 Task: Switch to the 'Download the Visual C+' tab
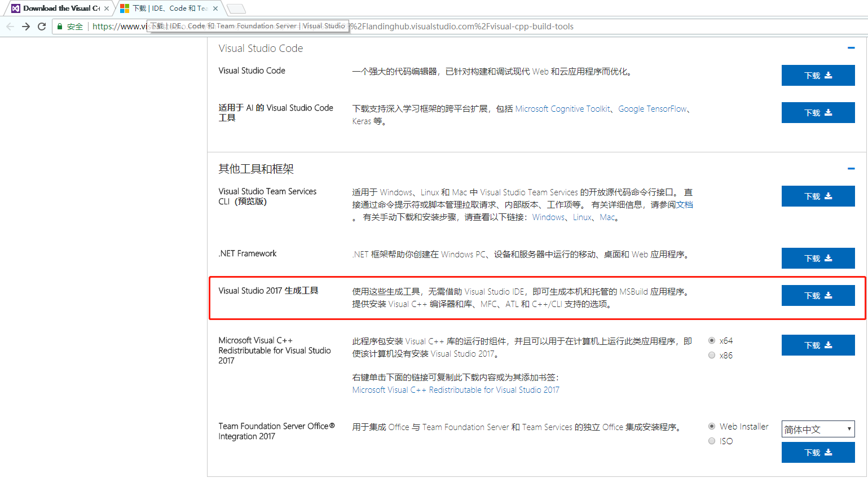click(x=59, y=8)
